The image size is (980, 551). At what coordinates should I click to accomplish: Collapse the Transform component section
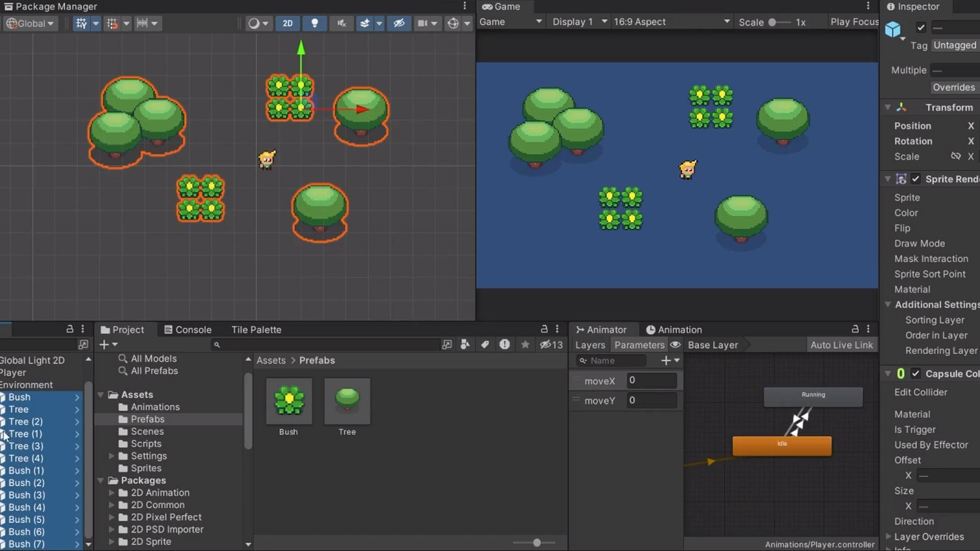(x=888, y=107)
